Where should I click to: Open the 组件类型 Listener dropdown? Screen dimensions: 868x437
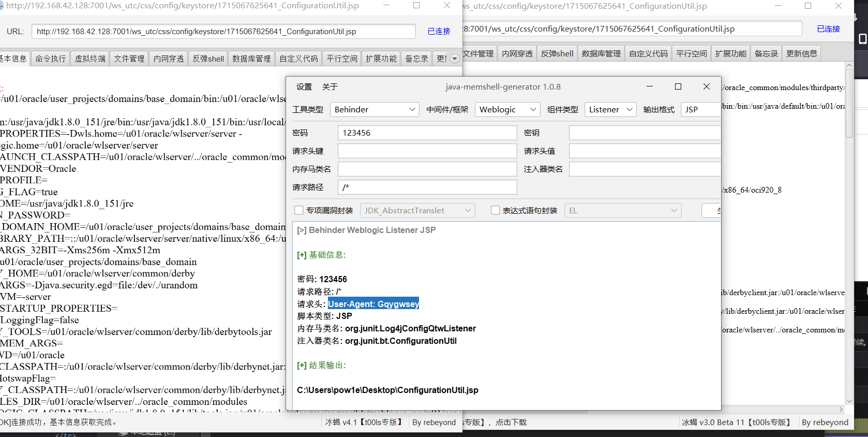click(610, 109)
